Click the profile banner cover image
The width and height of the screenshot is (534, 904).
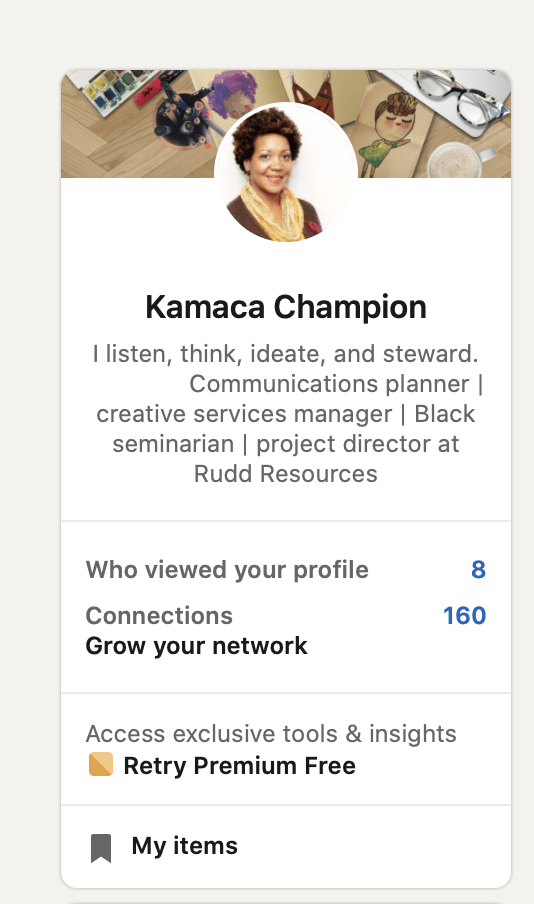[286, 123]
